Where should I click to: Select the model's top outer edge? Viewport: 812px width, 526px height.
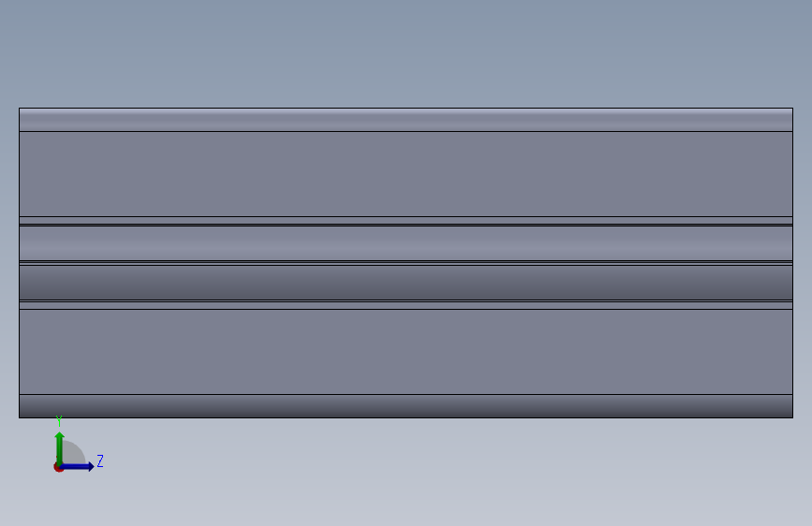(406, 109)
